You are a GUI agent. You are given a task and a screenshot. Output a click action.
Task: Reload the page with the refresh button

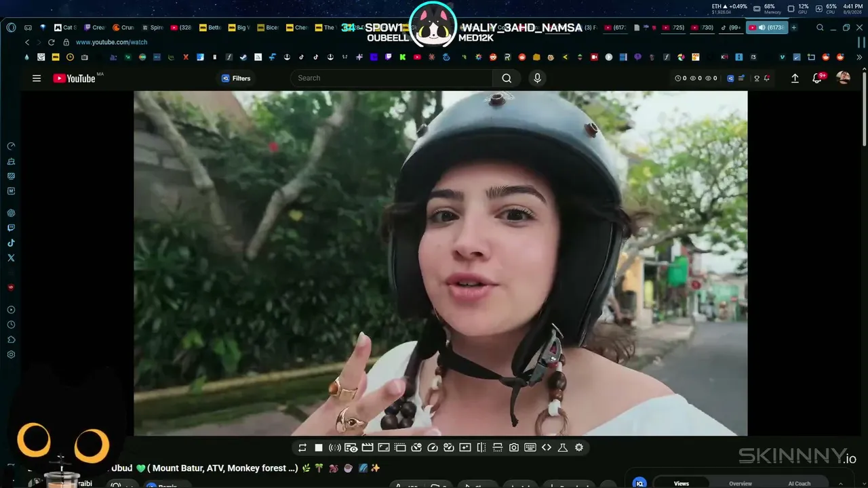pyautogui.click(x=51, y=42)
